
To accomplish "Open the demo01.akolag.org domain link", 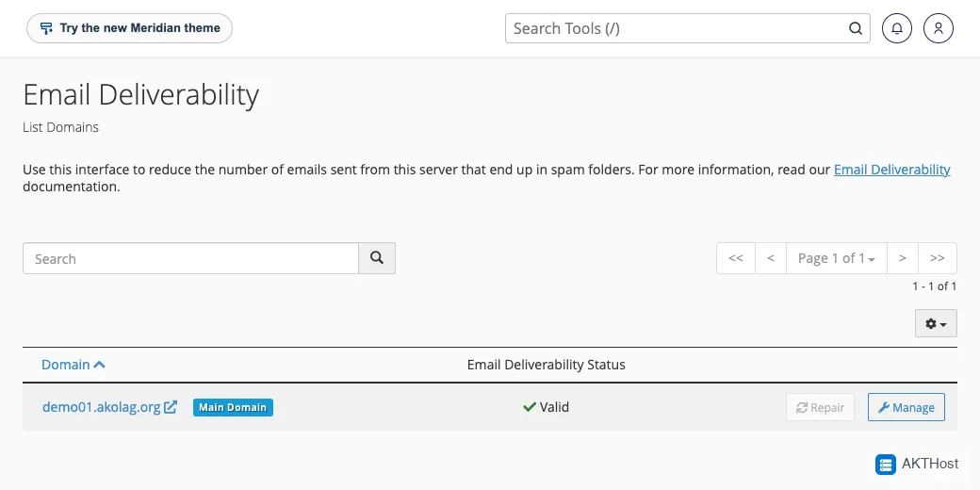I will (x=101, y=407).
